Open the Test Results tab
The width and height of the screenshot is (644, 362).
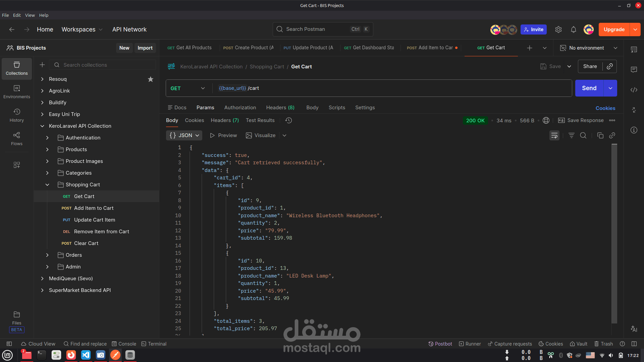260,120
